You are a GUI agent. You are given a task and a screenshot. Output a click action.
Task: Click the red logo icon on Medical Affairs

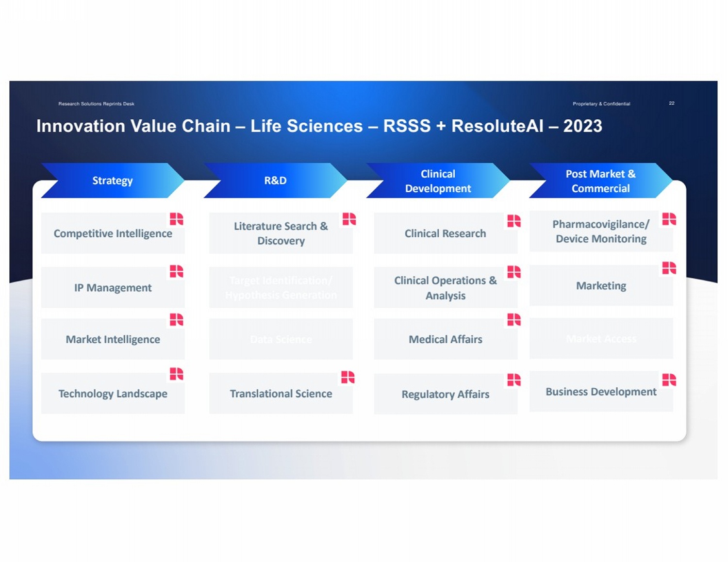coord(513,319)
